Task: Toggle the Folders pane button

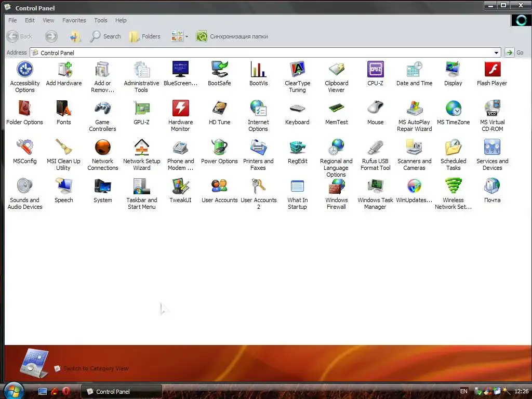Action: pyautogui.click(x=144, y=36)
